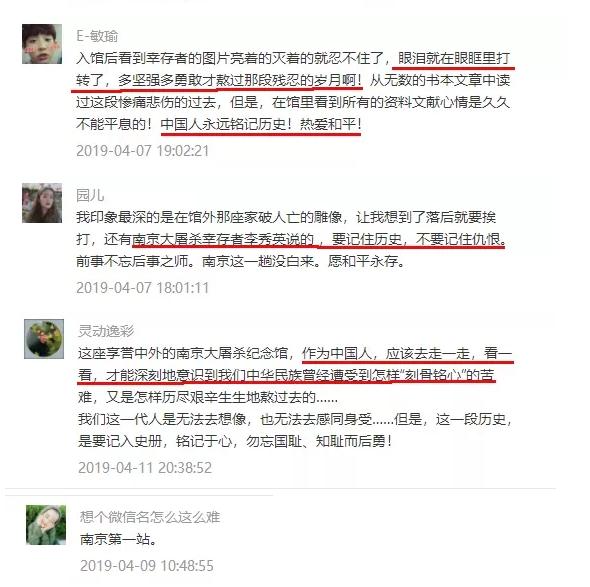Click username E-敏瑜
This screenshot has width=590, height=587.
[97, 36]
